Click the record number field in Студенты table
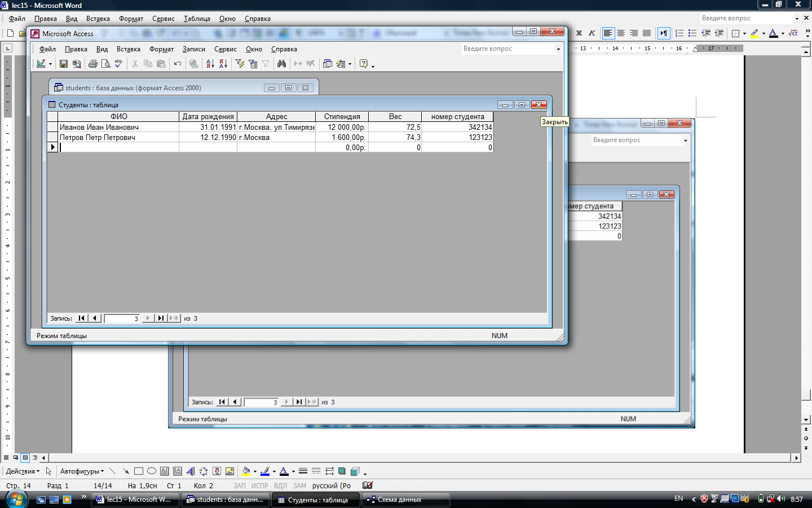 [122, 318]
